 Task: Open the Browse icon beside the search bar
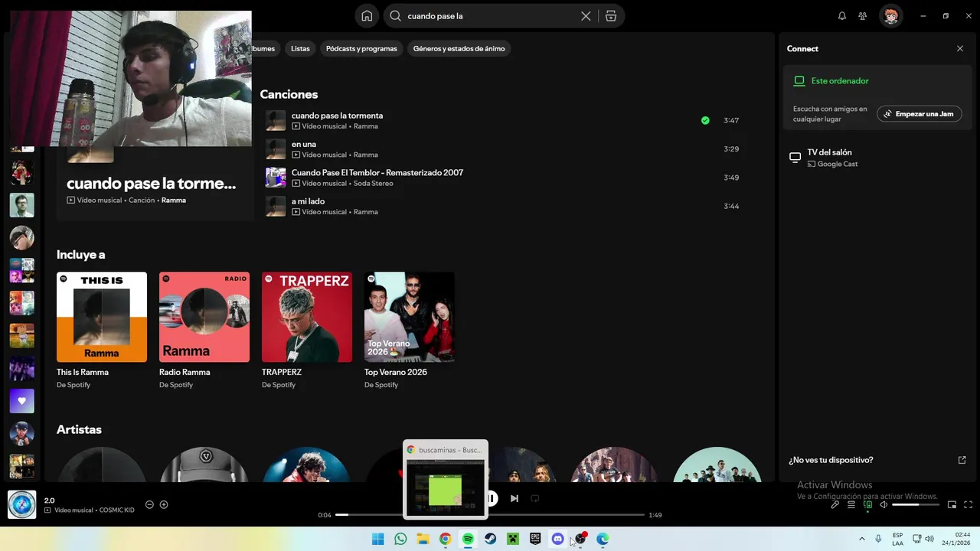pyautogui.click(x=611, y=16)
